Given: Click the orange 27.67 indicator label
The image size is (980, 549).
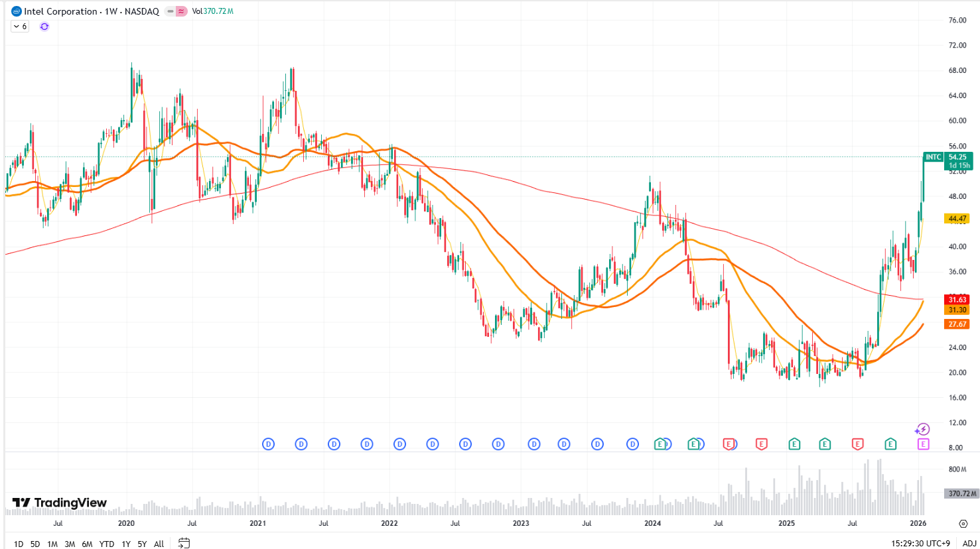Looking at the screenshot, I should pos(957,324).
